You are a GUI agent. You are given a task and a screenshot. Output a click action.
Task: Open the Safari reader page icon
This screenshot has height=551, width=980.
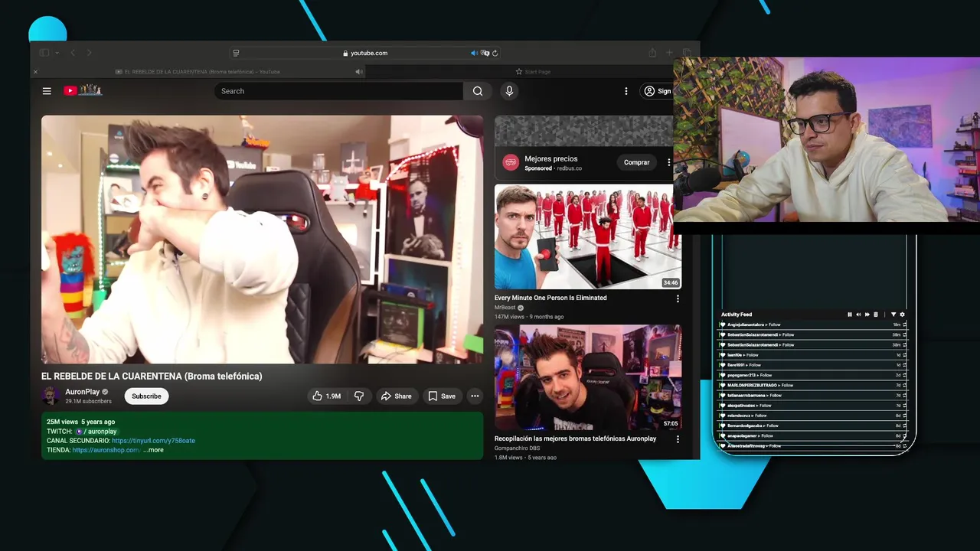click(x=236, y=53)
